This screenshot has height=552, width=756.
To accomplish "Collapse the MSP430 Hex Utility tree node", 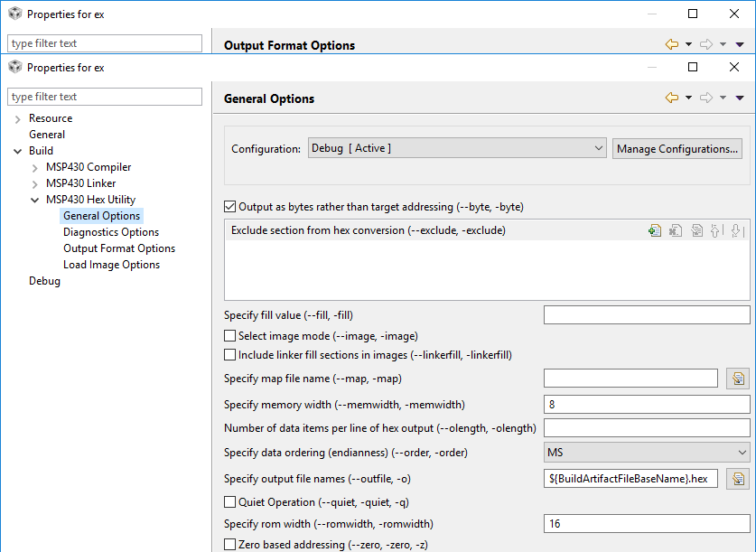I will pos(35,200).
